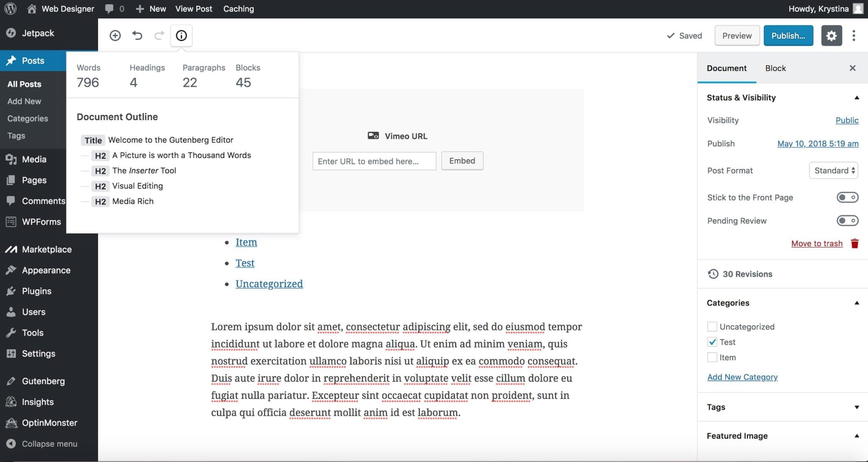868x462 pixels.
Task: Open the editor settings gear
Action: coord(832,36)
